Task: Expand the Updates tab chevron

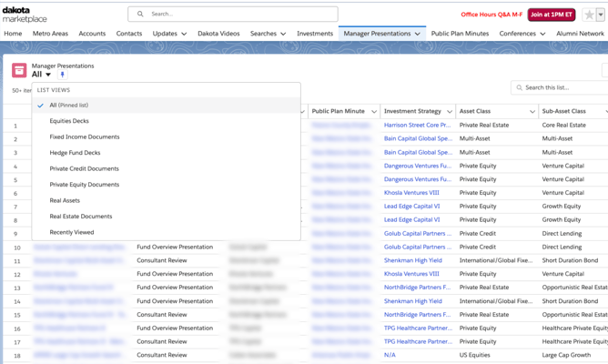Action: coord(184,34)
